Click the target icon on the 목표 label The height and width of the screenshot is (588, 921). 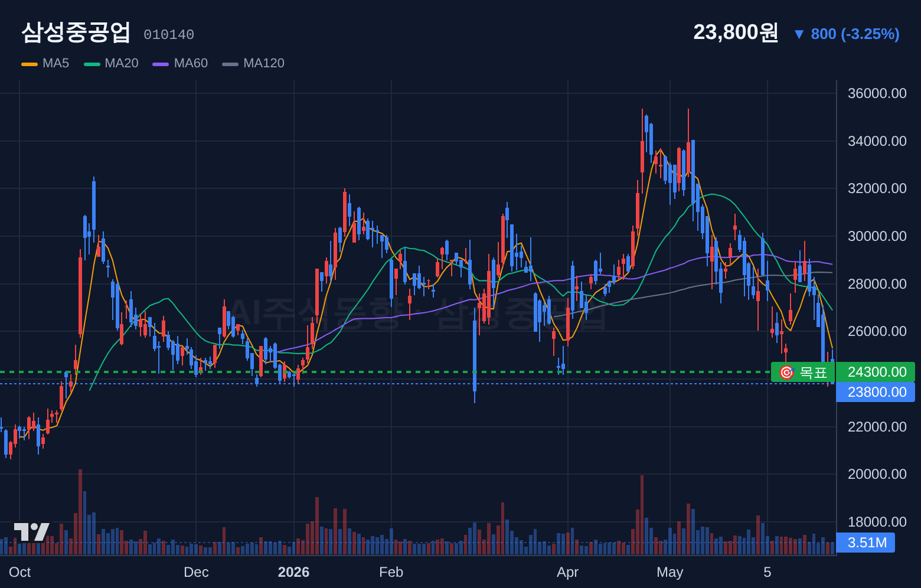coord(786,373)
